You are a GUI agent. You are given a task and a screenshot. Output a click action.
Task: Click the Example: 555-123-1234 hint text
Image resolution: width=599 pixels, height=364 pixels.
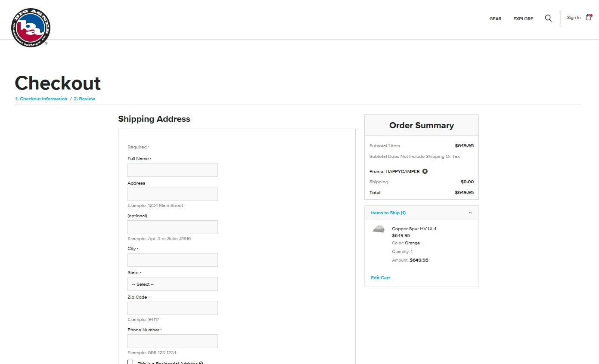tap(152, 353)
